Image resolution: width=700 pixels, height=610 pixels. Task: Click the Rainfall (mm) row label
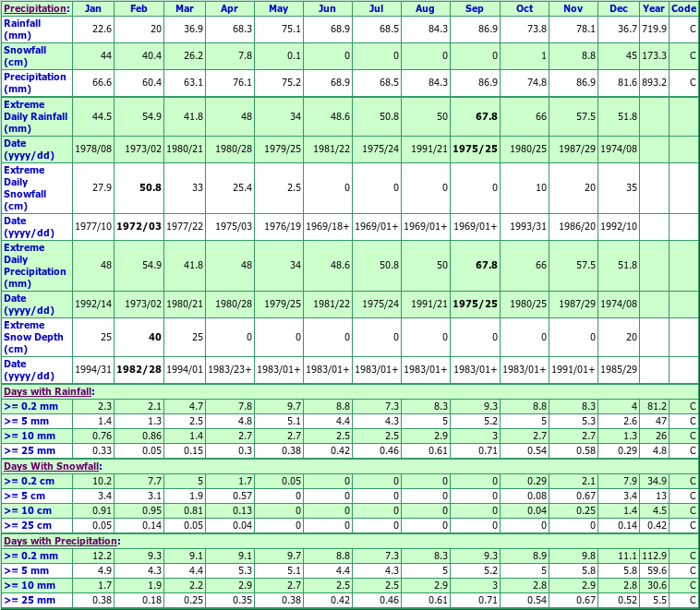[x=22, y=29]
